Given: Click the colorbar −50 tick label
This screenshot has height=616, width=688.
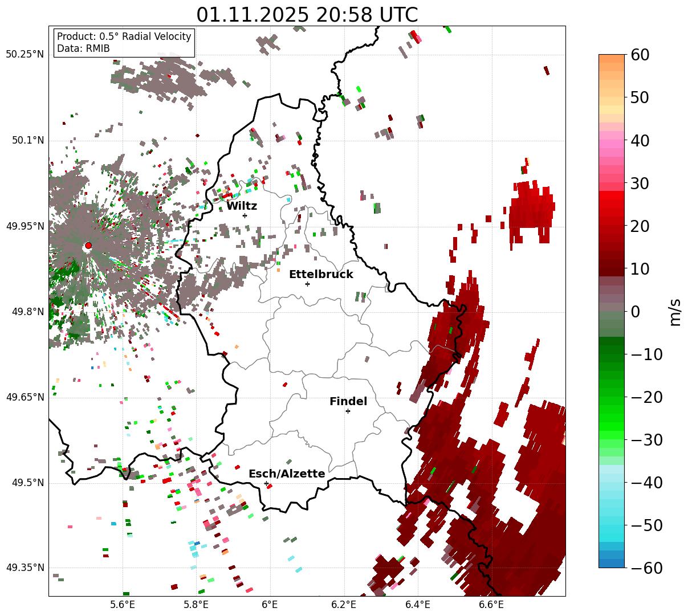Looking at the screenshot, I should point(646,525).
